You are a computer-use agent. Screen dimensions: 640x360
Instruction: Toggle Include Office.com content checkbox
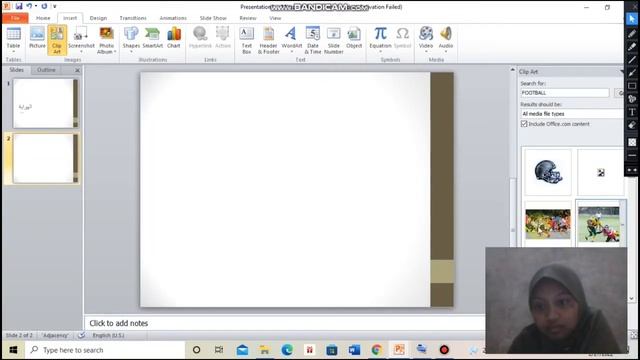[524, 124]
